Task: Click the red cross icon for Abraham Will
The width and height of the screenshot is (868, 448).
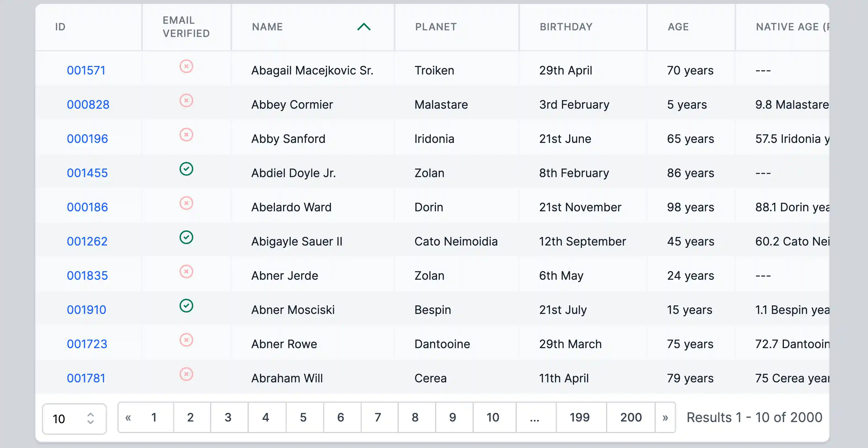Action: (186, 374)
